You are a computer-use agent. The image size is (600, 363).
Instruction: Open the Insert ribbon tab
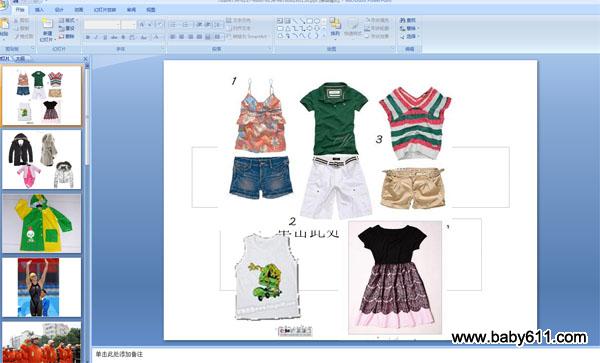click(x=39, y=10)
